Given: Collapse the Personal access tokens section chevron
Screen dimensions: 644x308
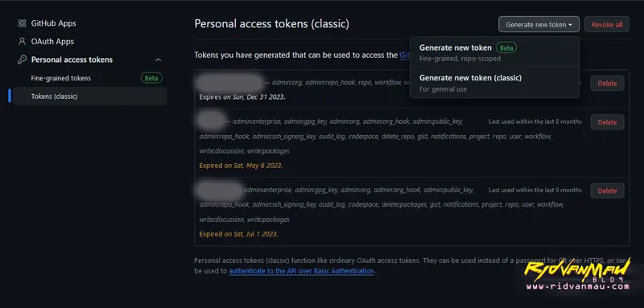Looking at the screenshot, I should [x=158, y=60].
